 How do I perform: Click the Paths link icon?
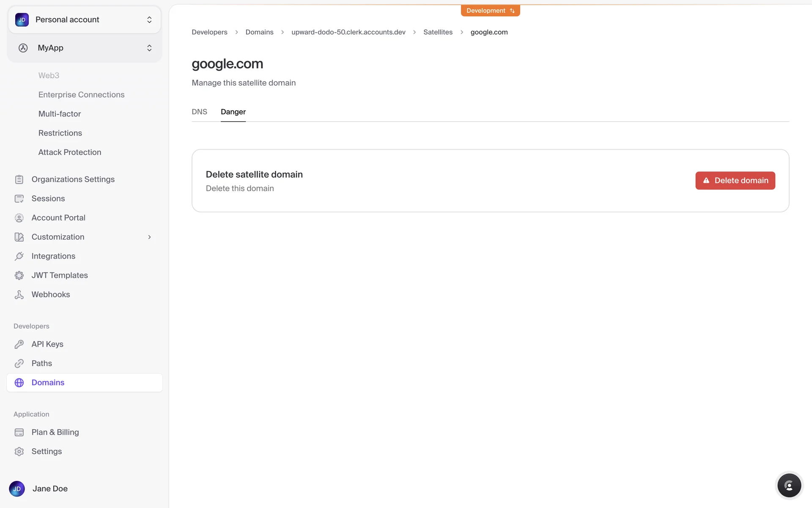pyautogui.click(x=19, y=363)
